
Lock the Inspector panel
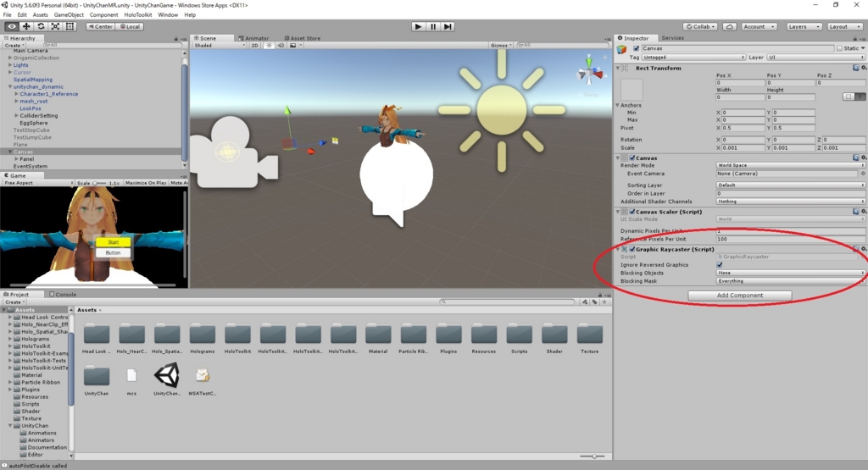855,39
